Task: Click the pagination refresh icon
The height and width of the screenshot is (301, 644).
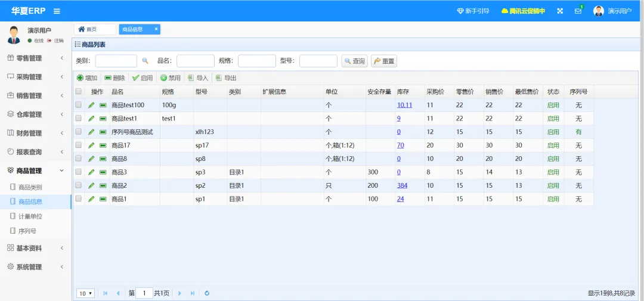Action: tap(207, 293)
